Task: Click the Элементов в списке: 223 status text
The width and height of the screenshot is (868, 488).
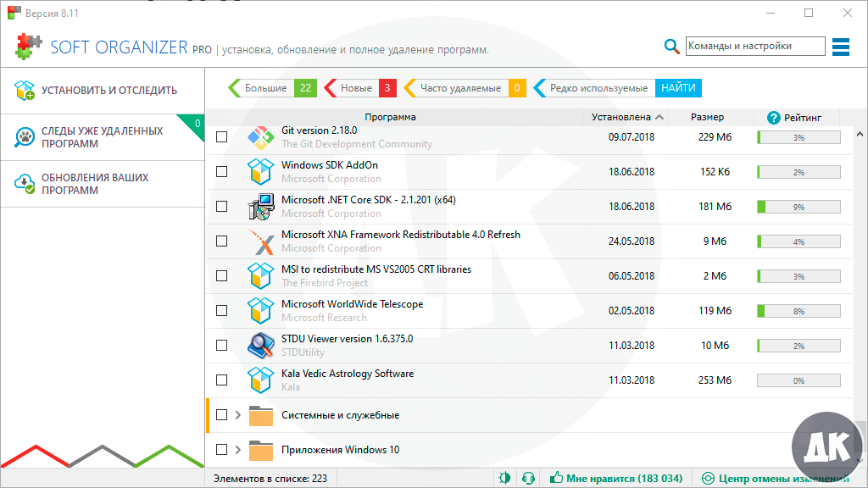Action: pyautogui.click(x=270, y=478)
